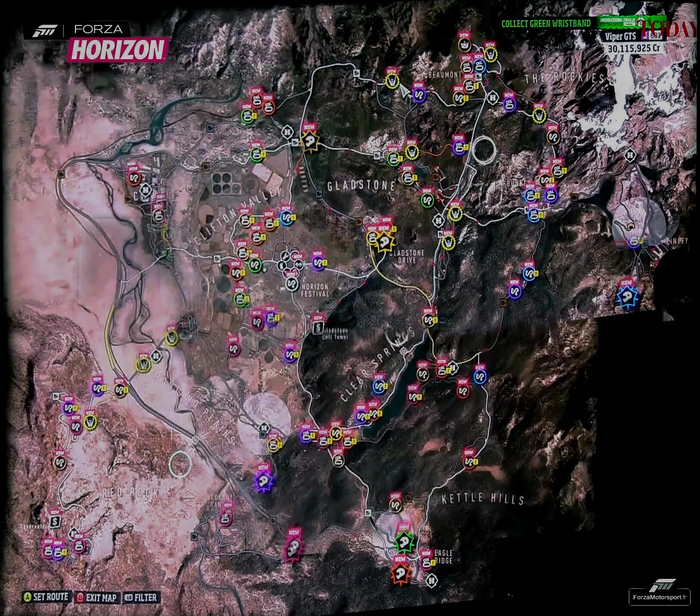700x616 pixels.
Task: Click the Red Rock region label
Action: (x=131, y=492)
